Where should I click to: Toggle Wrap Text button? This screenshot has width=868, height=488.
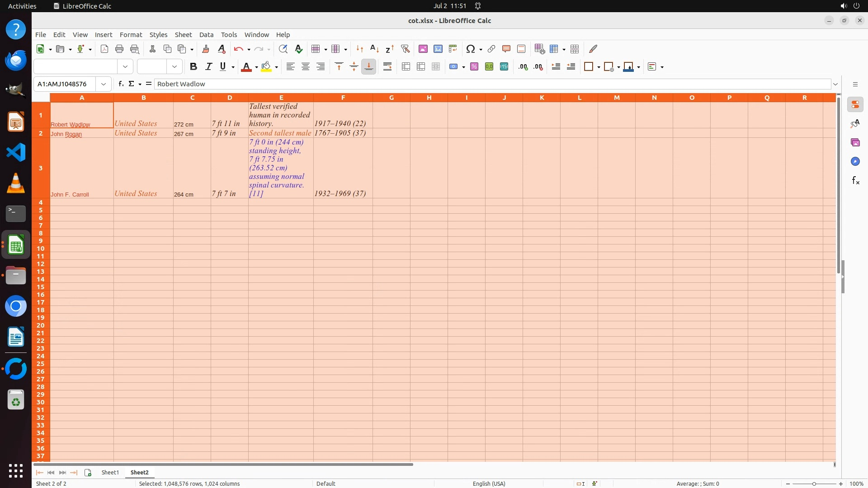387,67
